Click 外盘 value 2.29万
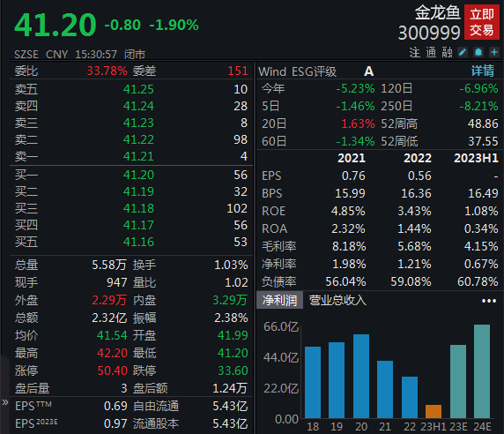504x434 pixels. [x=109, y=300]
